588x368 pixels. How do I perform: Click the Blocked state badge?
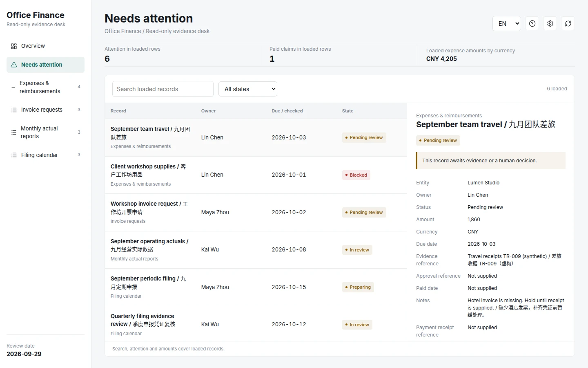click(356, 175)
